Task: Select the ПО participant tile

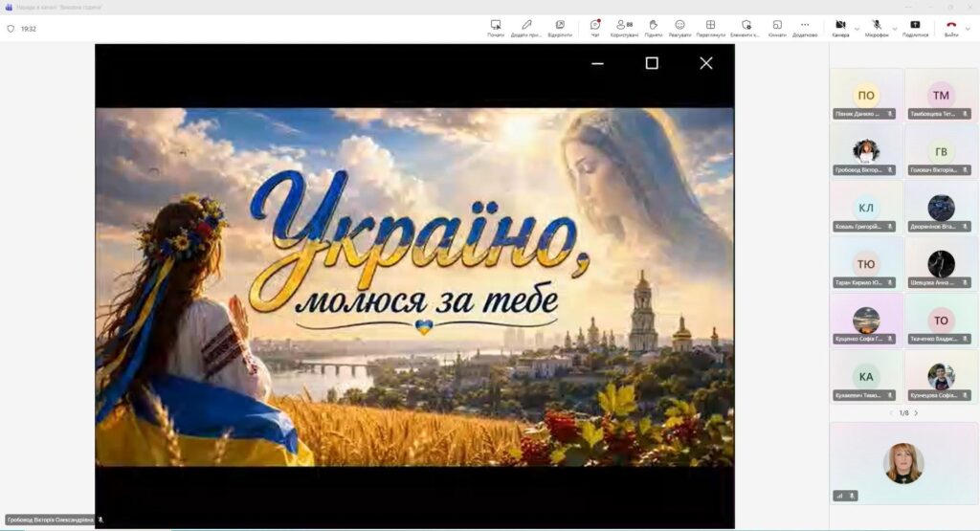Action: click(x=866, y=95)
